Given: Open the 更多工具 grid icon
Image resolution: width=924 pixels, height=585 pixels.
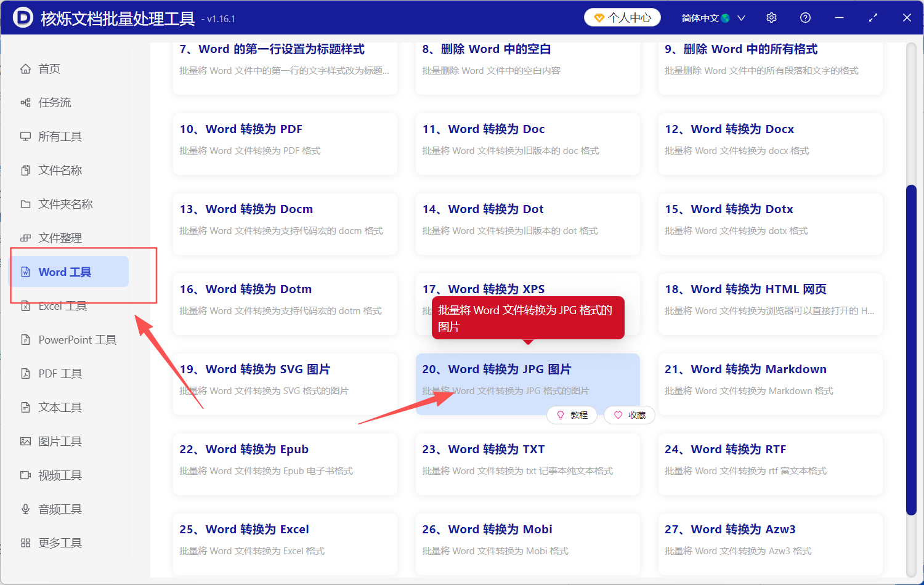Looking at the screenshot, I should pyautogui.click(x=26, y=543).
